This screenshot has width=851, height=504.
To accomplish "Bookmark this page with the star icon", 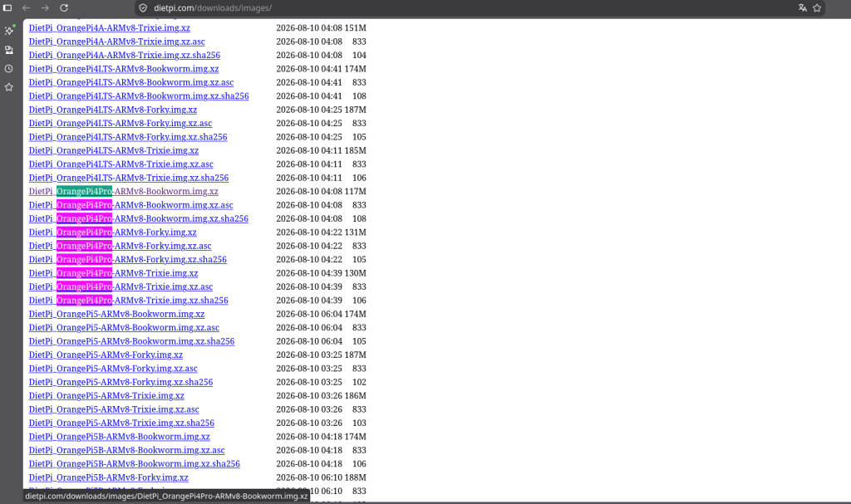I will (x=817, y=8).
